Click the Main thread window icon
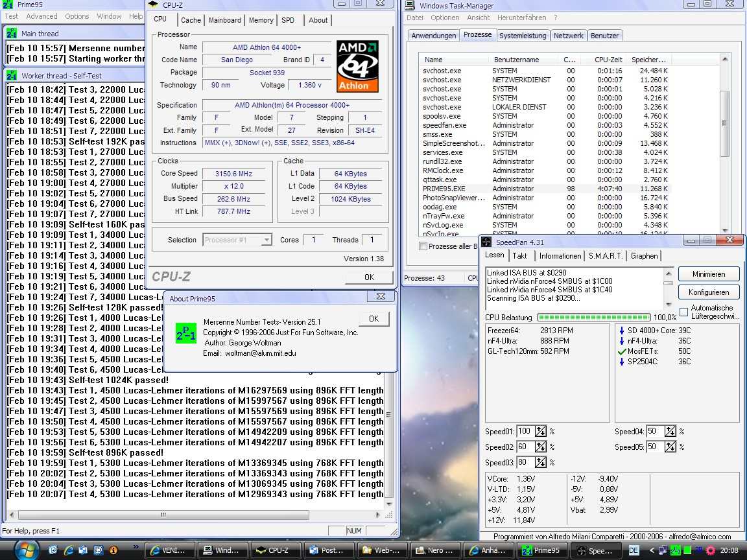The height and width of the screenshot is (560, 747). coord(12,33)
